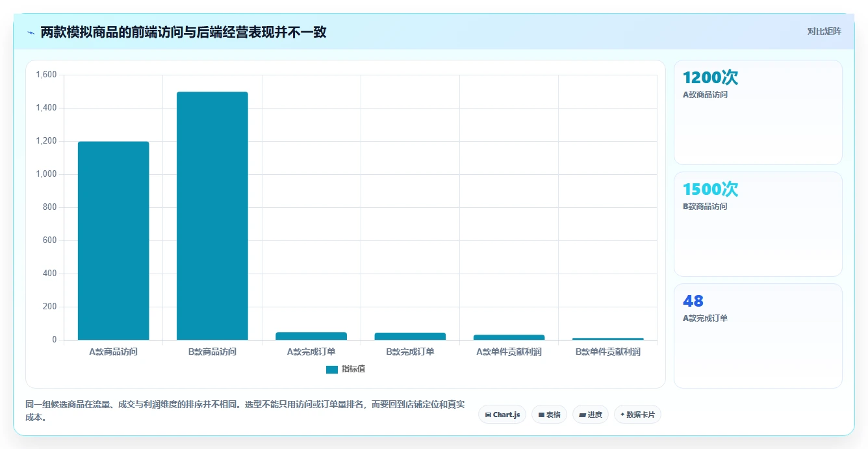Click the B款单件贡献利润 bar in chart

[607, 339]
